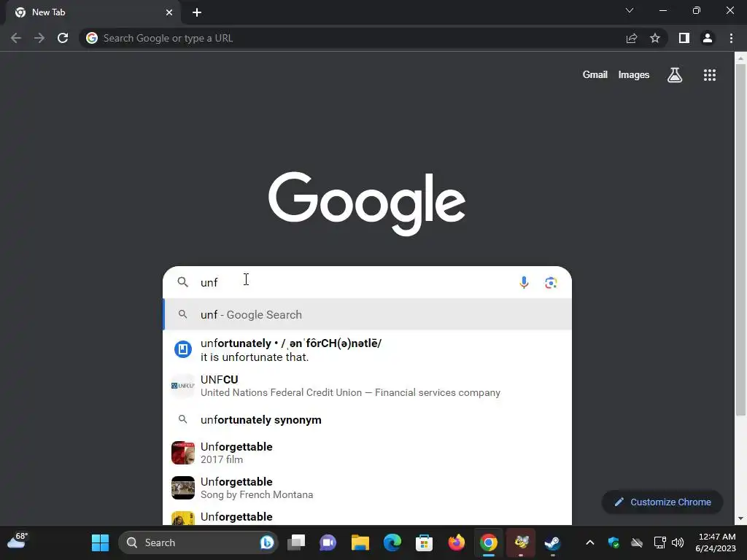Click the Customize Chrome button
The height and width of the screenshot is (560, 747).
pos(662,502)
